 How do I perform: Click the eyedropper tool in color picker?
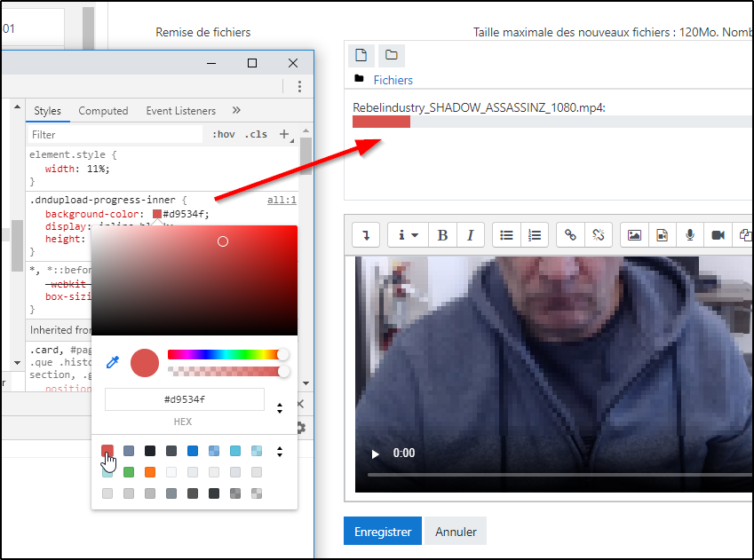point(113,362)
